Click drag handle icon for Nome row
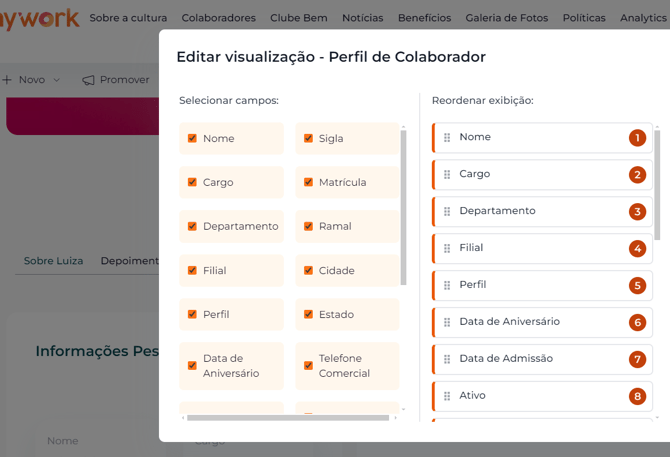Screen dimensions: 670x457 447,138
